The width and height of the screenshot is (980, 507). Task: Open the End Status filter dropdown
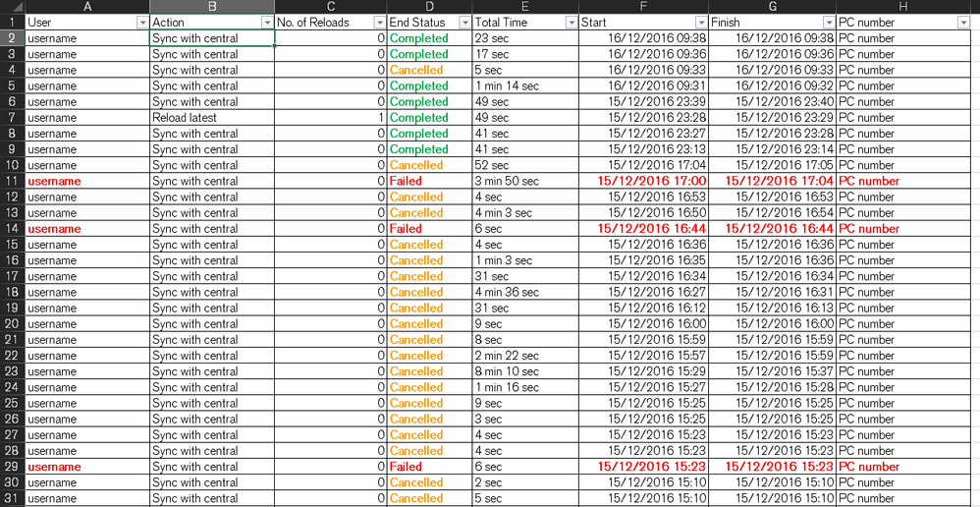464,23
